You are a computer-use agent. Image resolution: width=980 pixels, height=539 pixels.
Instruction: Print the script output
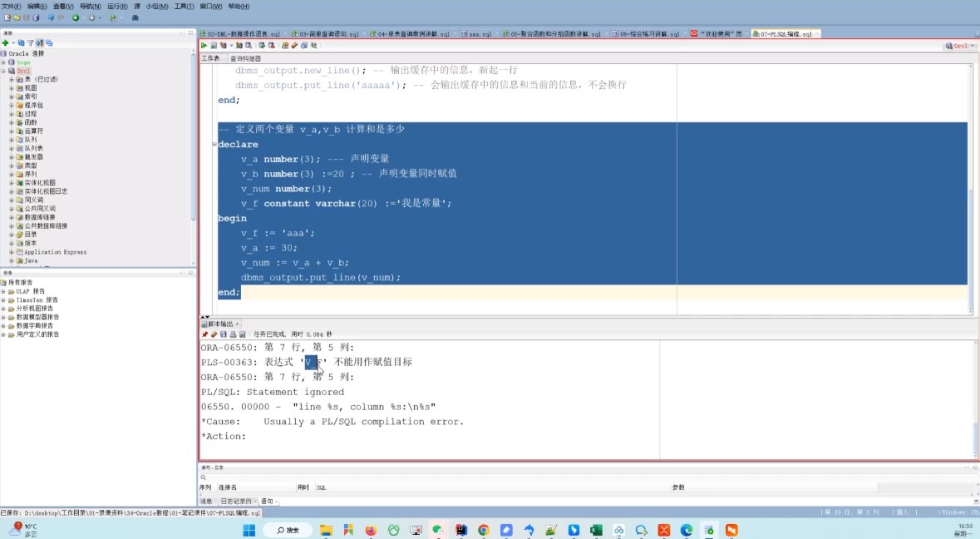tap(232, 334)
